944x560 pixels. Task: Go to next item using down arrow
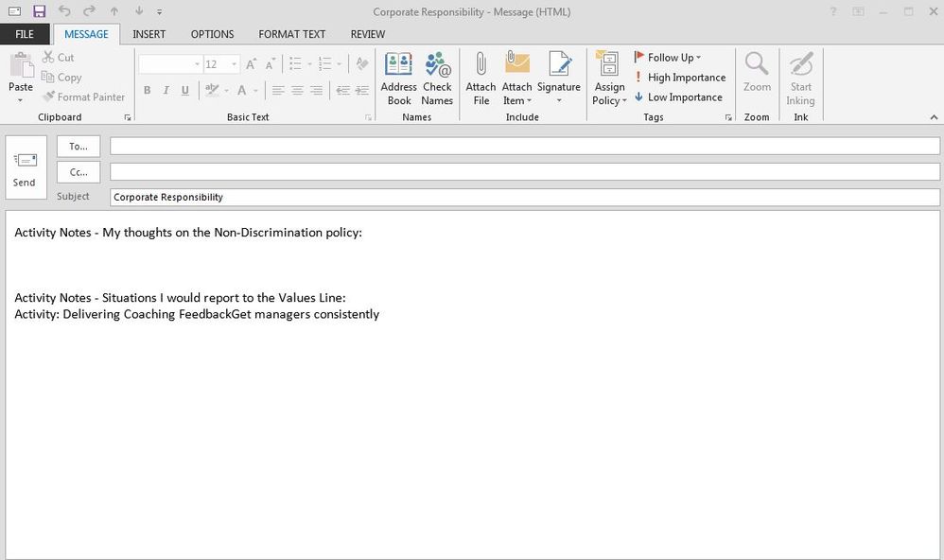tap(139, 11)
